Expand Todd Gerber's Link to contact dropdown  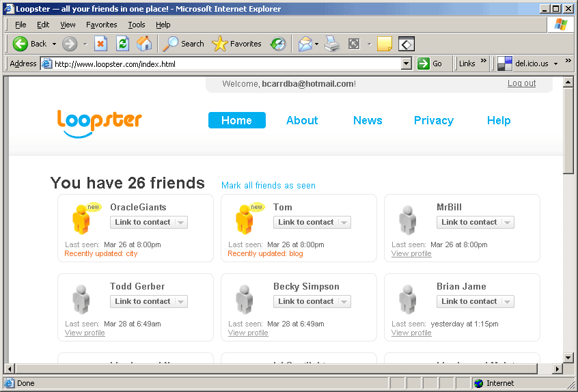pyautogui.click(x=180, y=302)
